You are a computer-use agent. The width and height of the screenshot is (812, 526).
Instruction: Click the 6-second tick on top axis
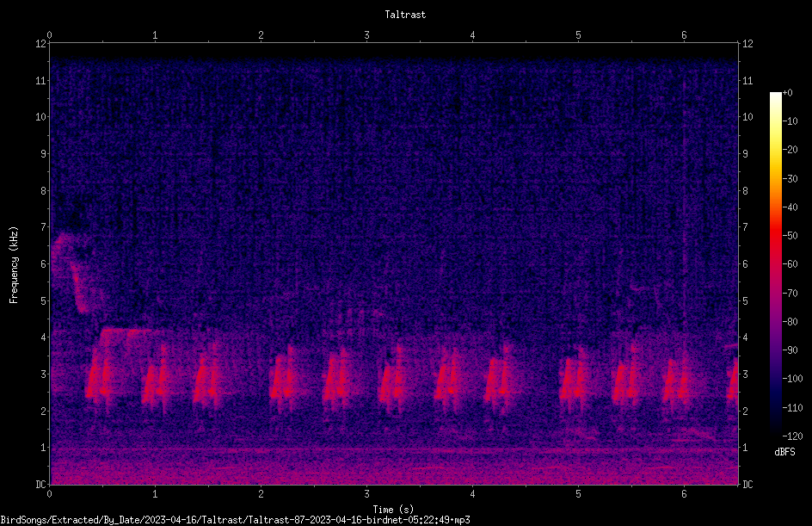(684, 35)
